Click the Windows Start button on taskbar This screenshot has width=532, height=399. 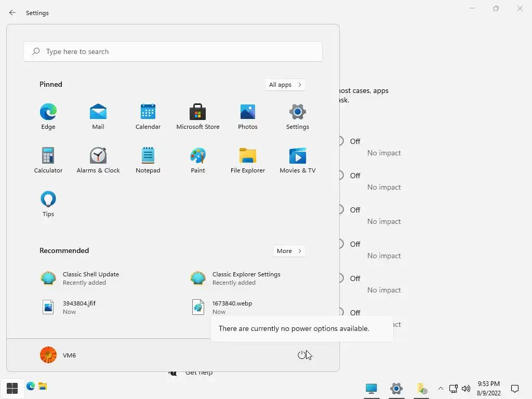point(12,389)
